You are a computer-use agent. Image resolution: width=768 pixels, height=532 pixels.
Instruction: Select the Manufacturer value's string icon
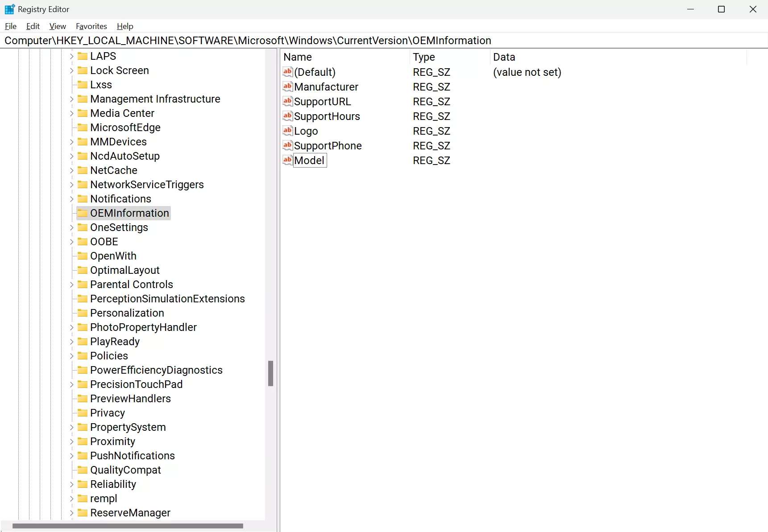(288, 87)
